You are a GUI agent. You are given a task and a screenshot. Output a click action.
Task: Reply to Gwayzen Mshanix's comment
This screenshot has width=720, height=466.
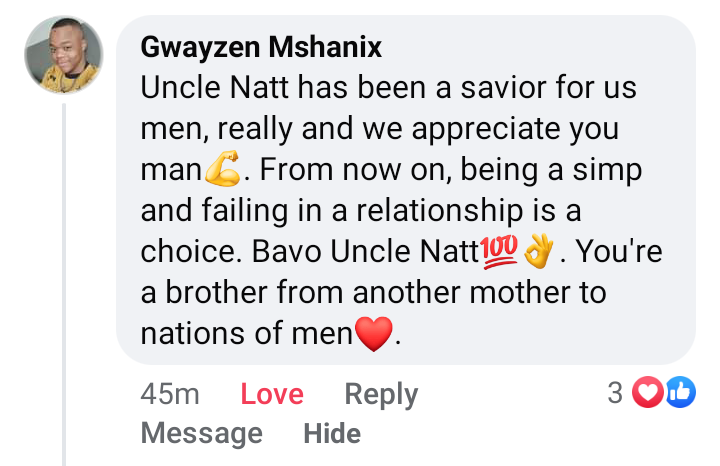point(381,394)
